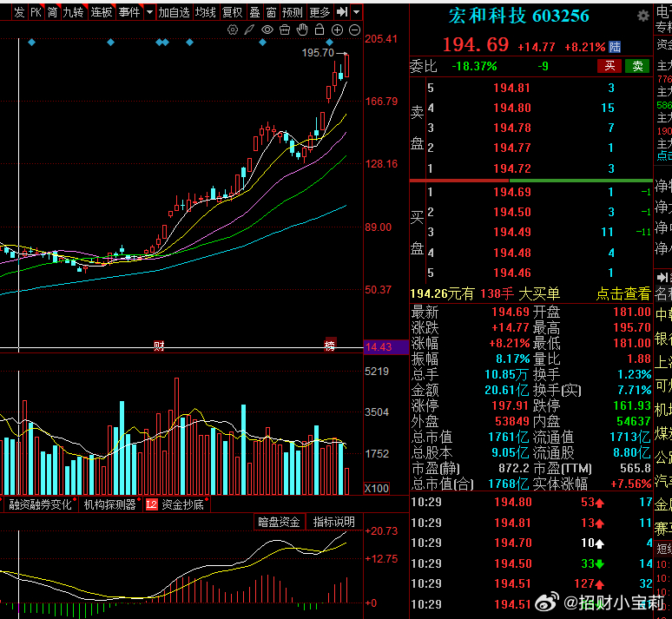Click trade row 10:29 194.70 with 10
This screenshot has height=619, width=672.
[531, 543]
